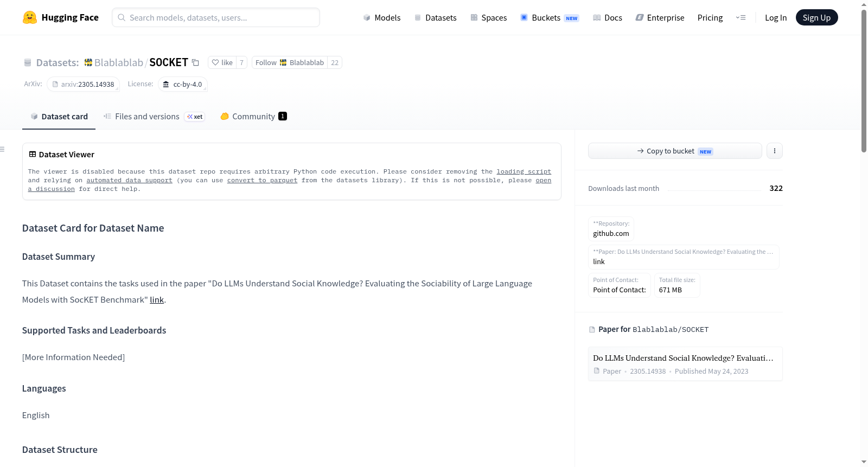
Task: Open the automated data support link
Action: pos(129,180)
